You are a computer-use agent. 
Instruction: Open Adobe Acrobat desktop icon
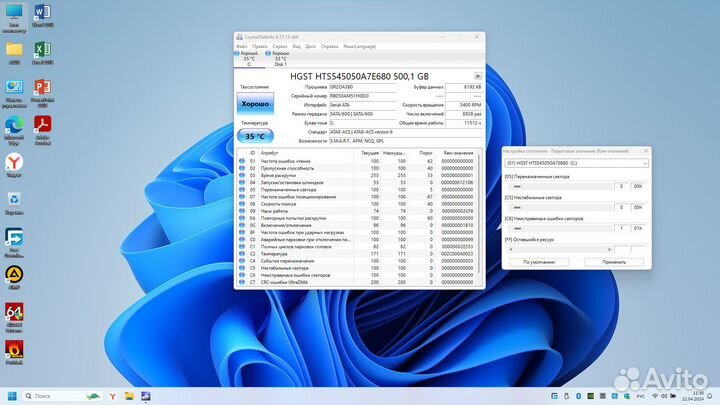43,126
